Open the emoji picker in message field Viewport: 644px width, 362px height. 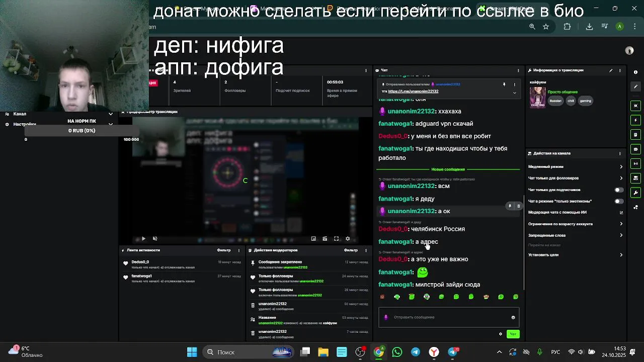point(513,317)
